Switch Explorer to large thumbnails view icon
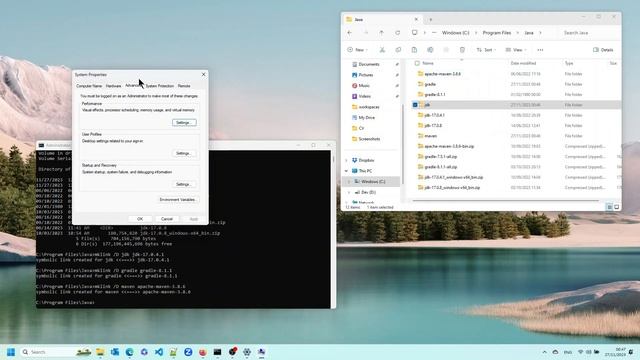 tap(617, 207)
